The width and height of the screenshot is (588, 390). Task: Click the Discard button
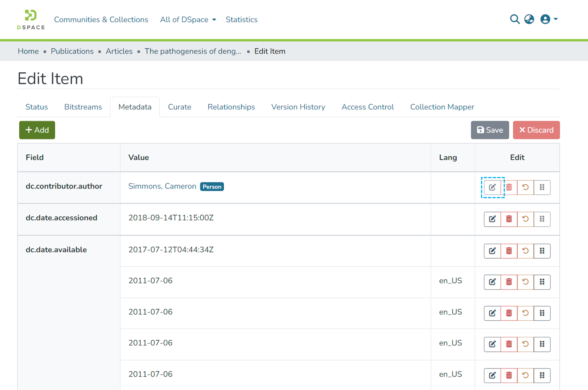pyautogui.click(x=536, y=130)
